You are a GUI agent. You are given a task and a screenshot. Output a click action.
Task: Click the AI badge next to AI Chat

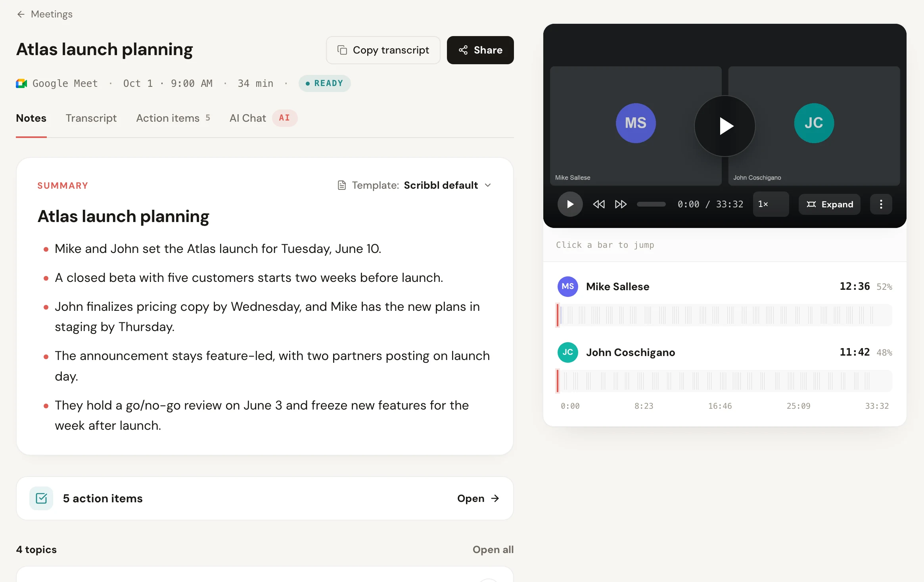[x=285, y=118]
